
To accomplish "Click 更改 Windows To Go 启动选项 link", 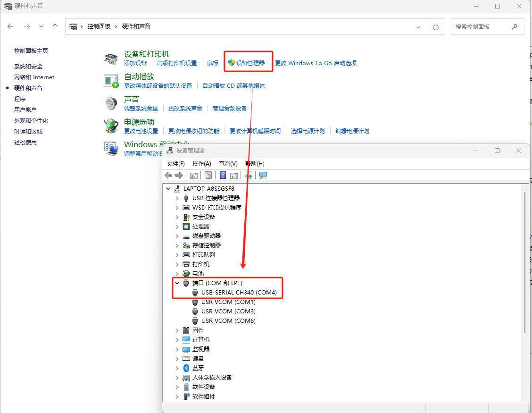I will pos(316,63).
